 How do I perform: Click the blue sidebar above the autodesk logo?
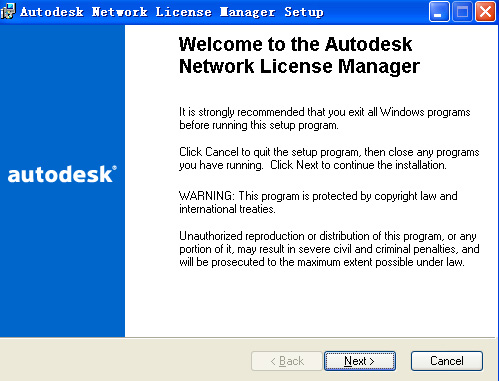(x=62, y=93)
